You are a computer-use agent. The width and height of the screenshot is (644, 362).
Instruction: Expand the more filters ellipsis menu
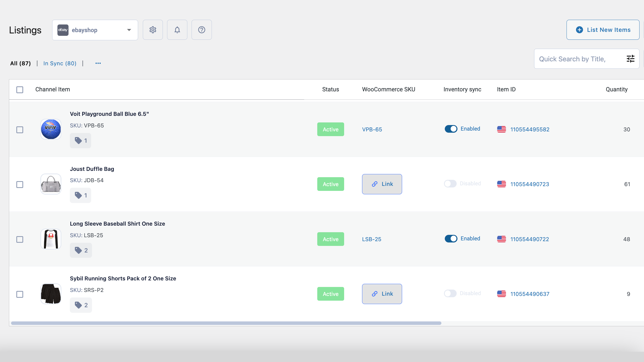pos(98,63)
